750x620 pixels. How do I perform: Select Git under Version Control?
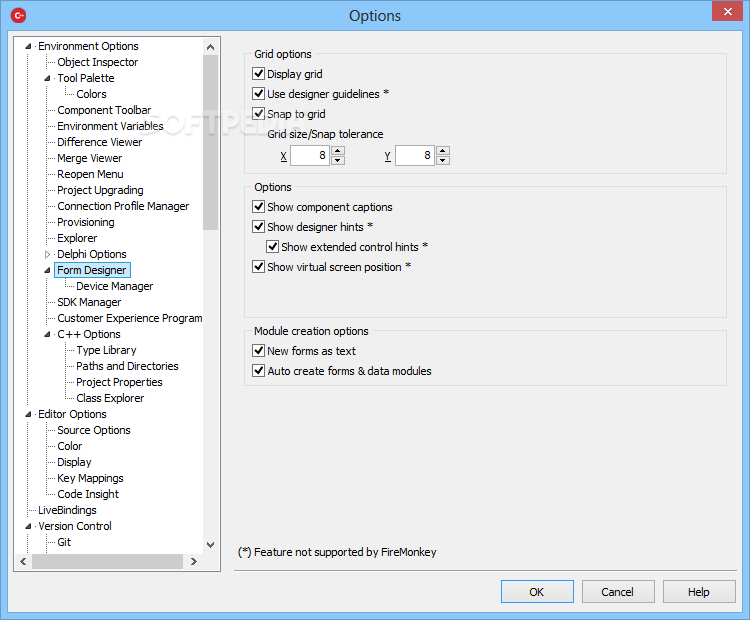[x=64, y=542]
